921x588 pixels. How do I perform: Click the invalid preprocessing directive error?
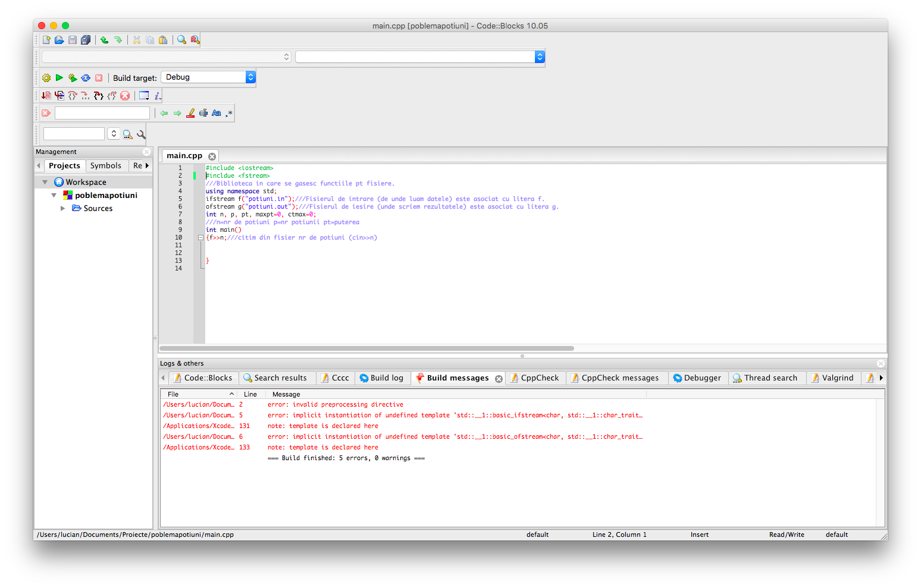point(336,404)
